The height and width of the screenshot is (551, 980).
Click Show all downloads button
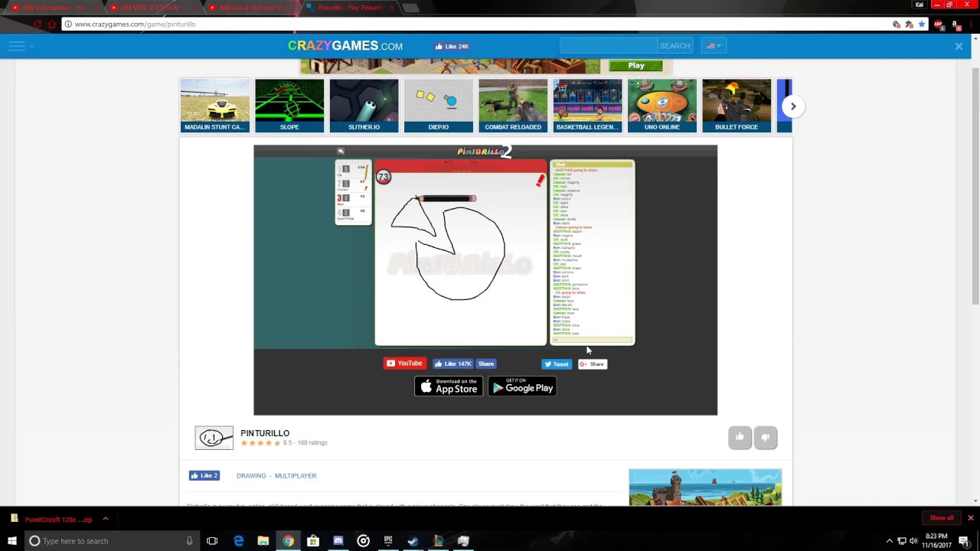click(x=942, y=518)
